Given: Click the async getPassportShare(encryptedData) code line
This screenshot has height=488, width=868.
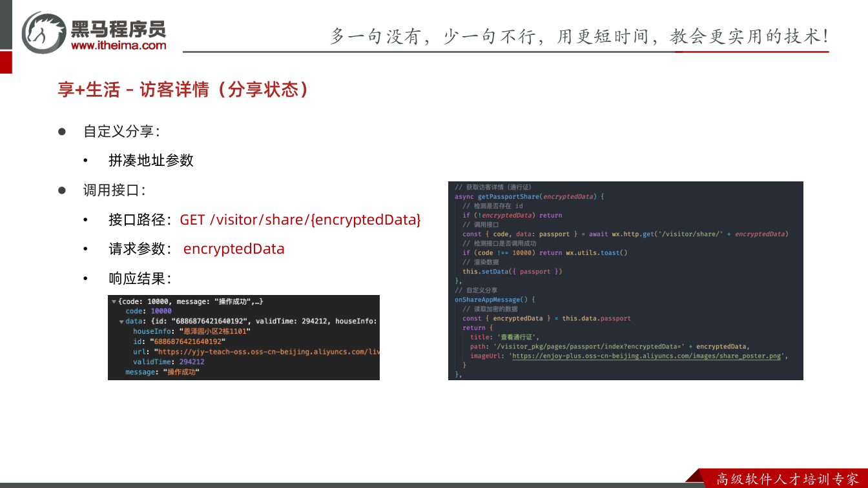Looking at the screenshot, I should pos(528,196).
